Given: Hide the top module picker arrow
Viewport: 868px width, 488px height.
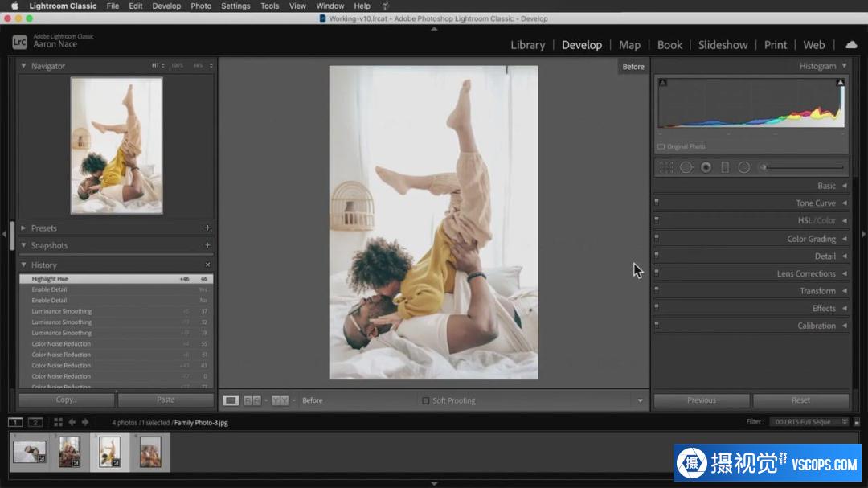Looking at the screenshot, I should click(x=434, y=28).
